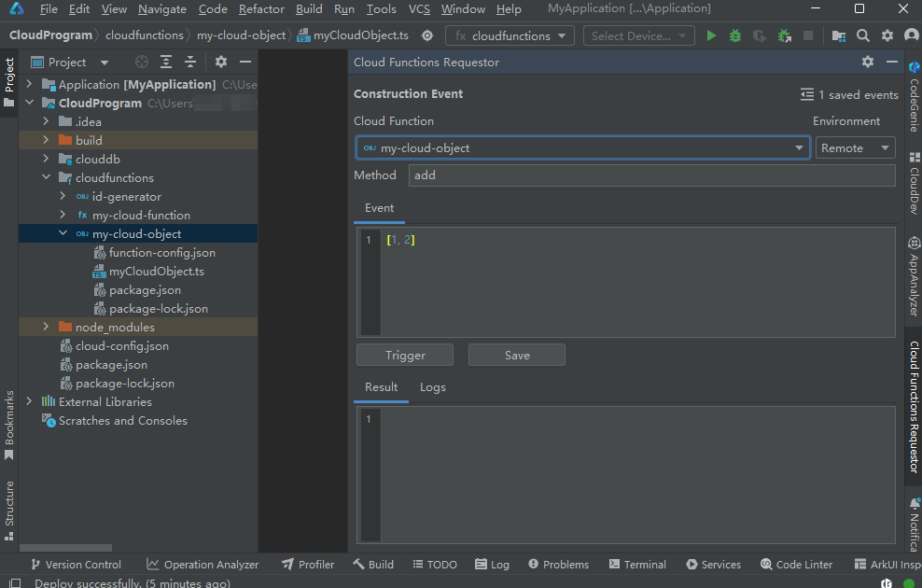This screenshot has width=922, height=588.
Task: Open the Environment Remote dropdown
Action: point(855,147)
